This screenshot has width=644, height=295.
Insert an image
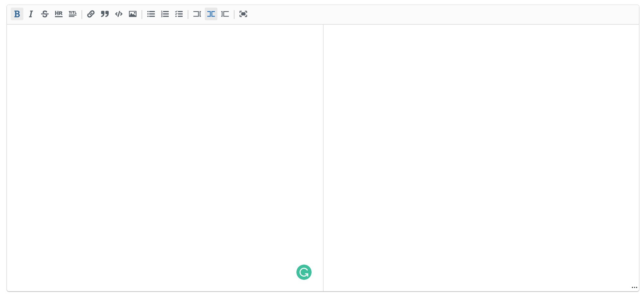click(x=133, y=14)
